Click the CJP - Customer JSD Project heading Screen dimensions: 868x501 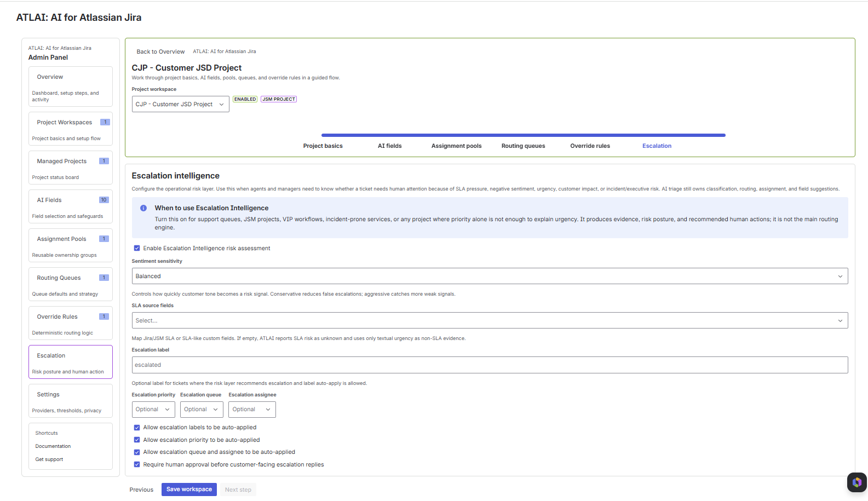click(187, 68)
